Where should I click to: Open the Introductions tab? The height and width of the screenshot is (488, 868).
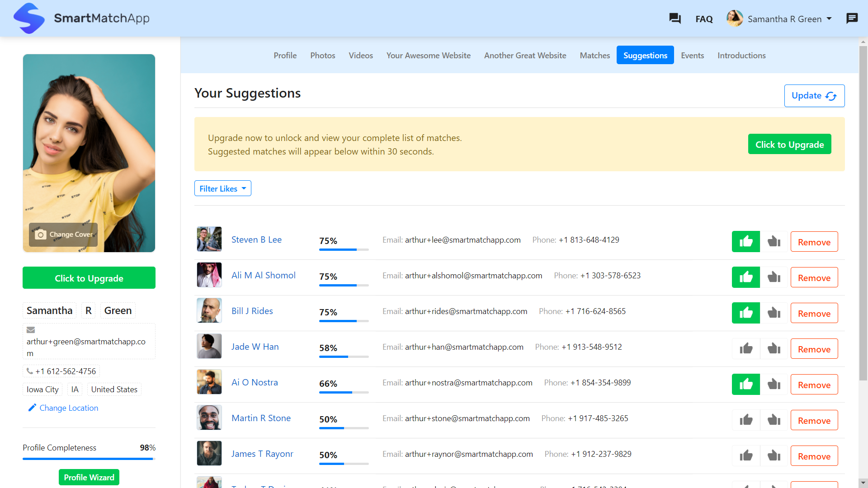pos(741,55)
